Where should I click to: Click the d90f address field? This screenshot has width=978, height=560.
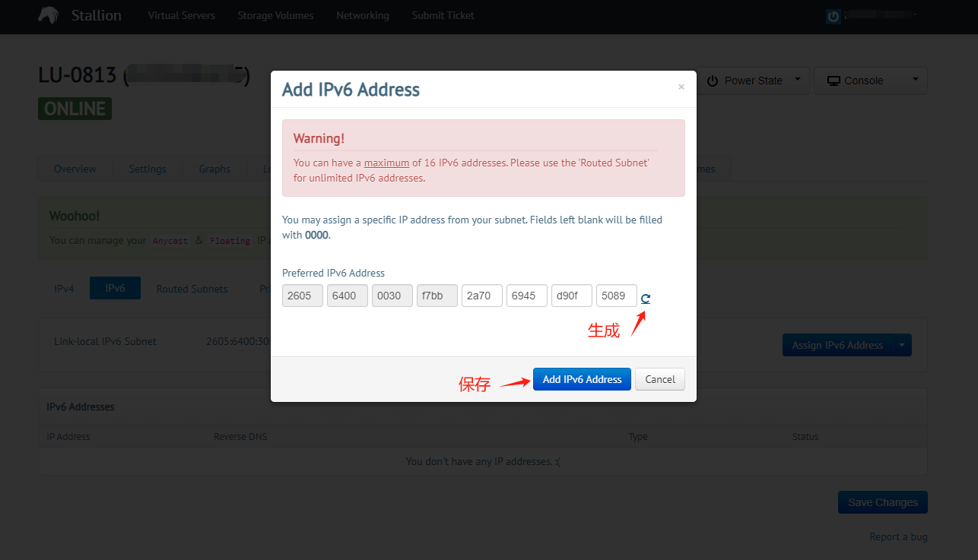coord(572,296)
